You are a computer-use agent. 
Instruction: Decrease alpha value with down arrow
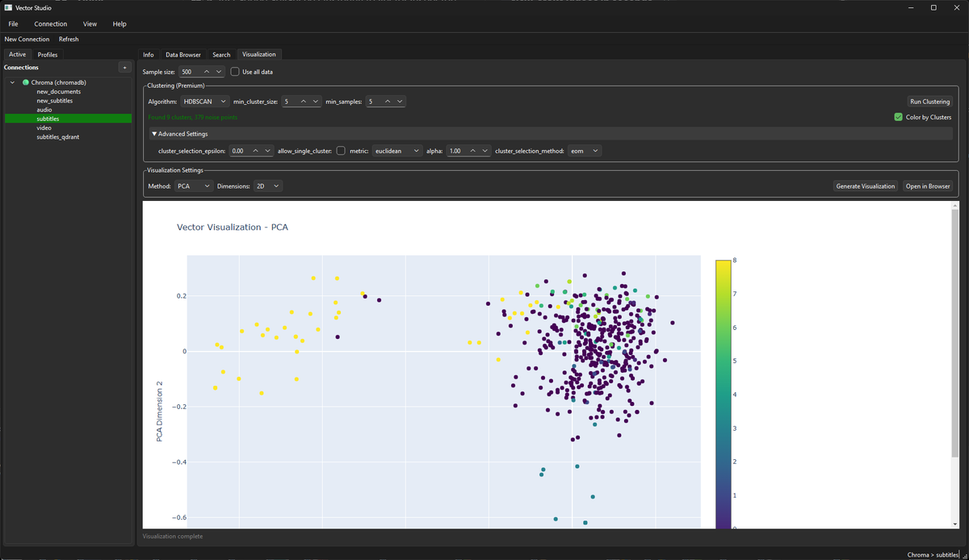coord(484,151)
